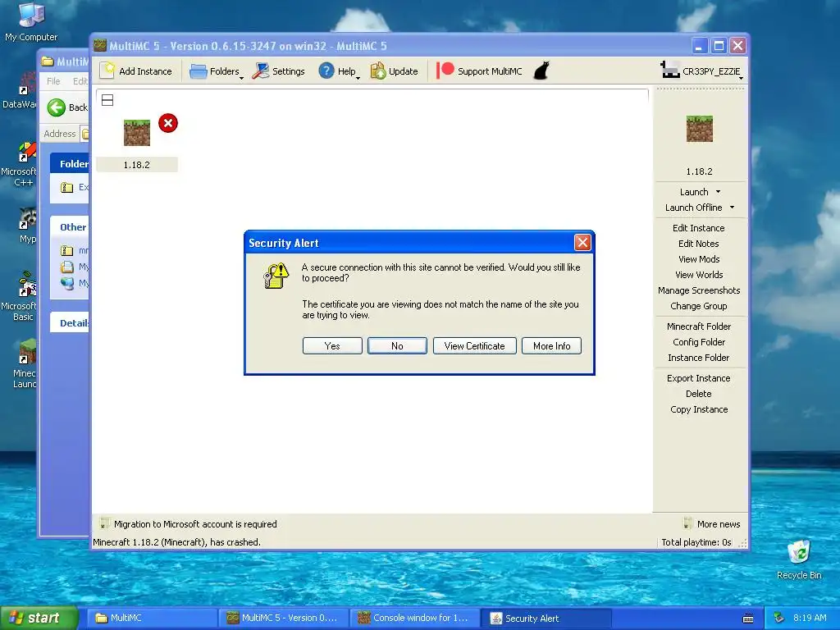Click the red crashed status badge

pyautogui.click(x=168, y=123)
